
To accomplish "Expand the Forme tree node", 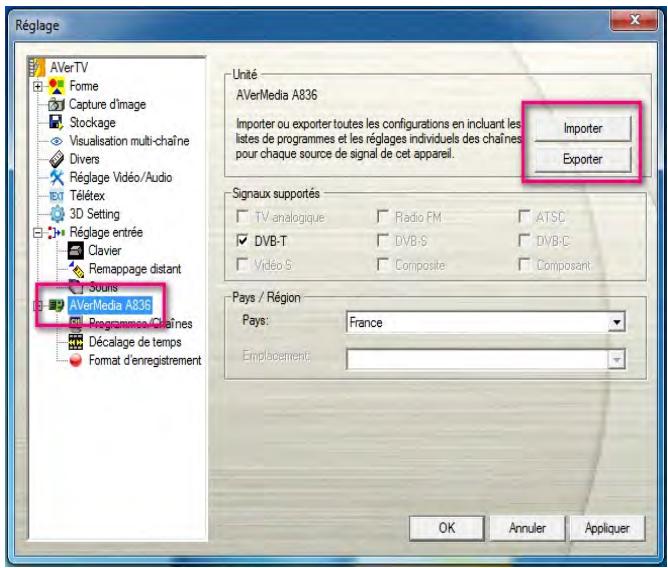I will pos(37,86).
